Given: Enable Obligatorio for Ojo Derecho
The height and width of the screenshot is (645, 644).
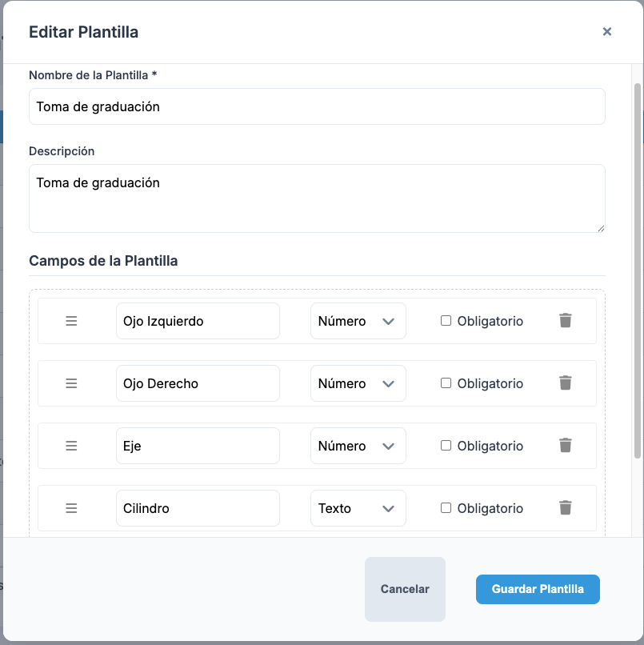Looking at the screenshot, I should [x=446, y=383].
